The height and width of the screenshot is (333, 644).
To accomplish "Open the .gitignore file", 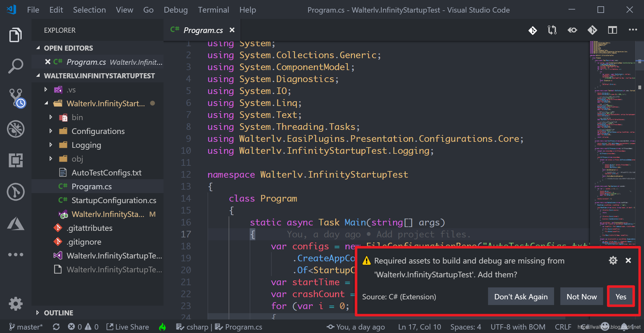I will point(97,241).
